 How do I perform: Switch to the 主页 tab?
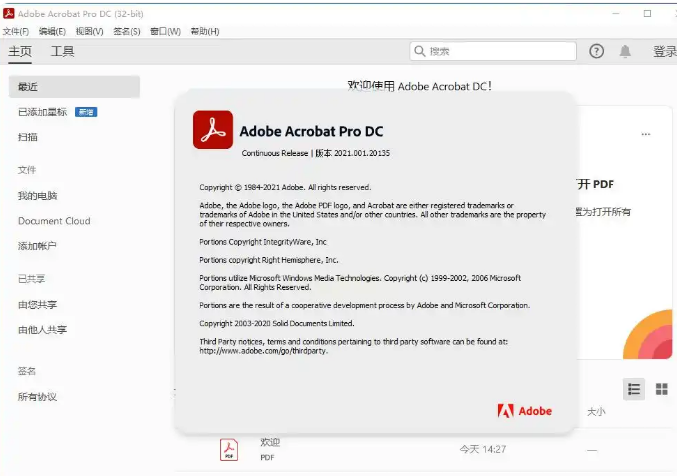click(20, 51)
